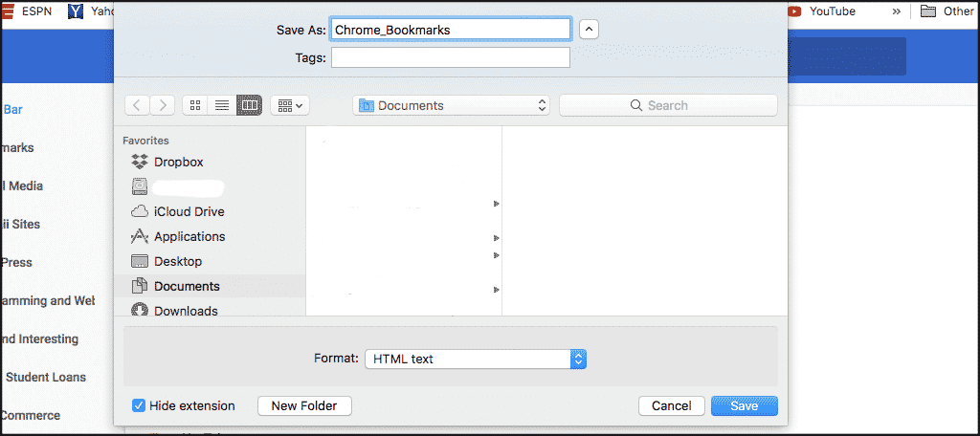Click the Save button
The image size is (980, 436).
coord(744,405)
